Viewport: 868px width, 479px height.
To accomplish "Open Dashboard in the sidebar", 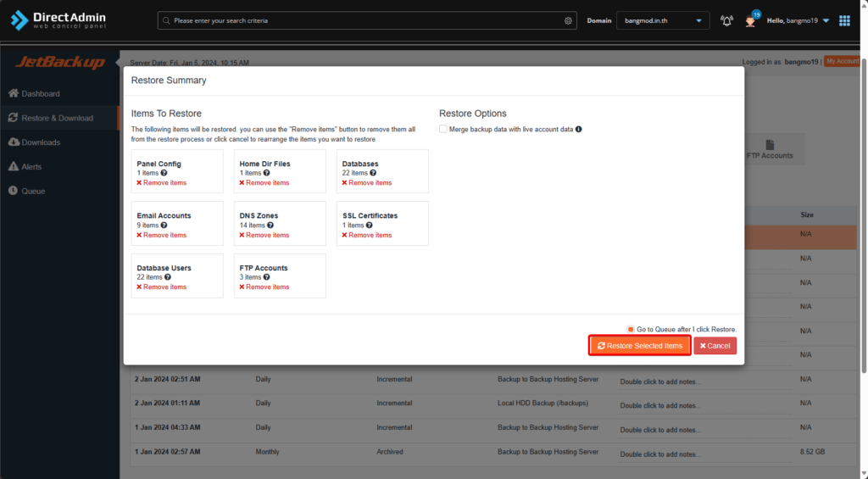I will [41, 93].
